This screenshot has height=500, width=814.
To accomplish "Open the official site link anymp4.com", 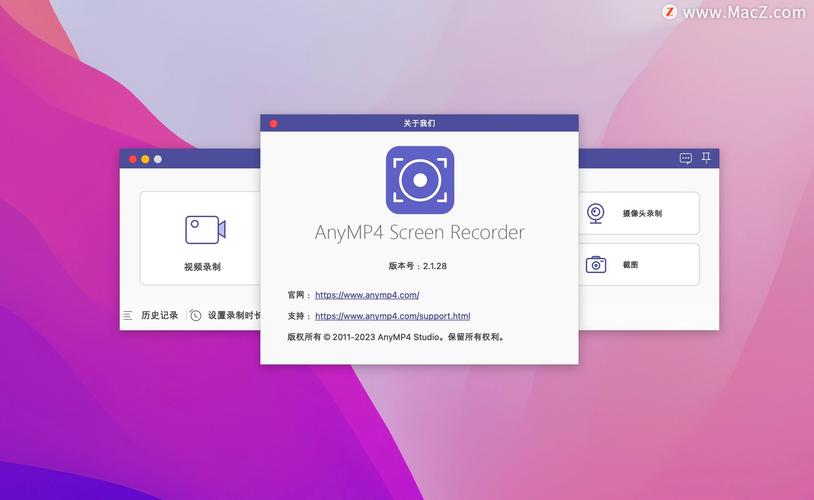I will pos(367,295).
